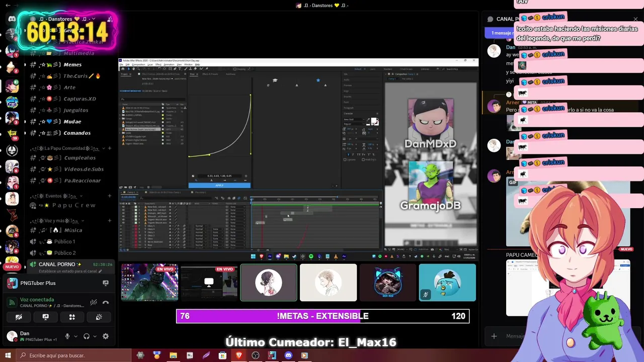The image size is (644, 362).
Task: Click playhead on streamed After Effects timeline
Action: 252,200
